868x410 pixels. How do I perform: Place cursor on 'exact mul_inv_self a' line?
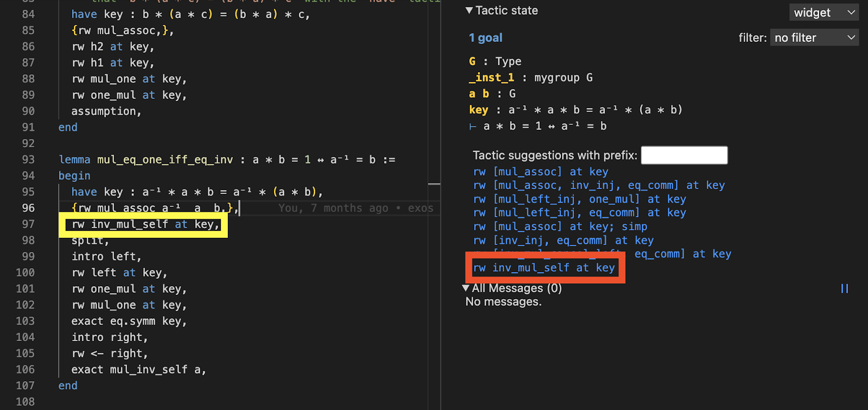pos(138,370)
